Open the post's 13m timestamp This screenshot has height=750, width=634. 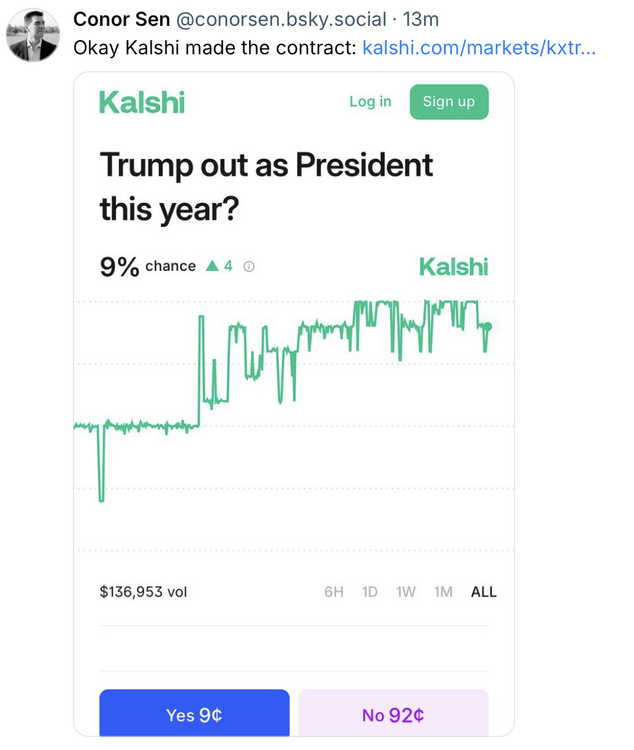tap(420, 20)
